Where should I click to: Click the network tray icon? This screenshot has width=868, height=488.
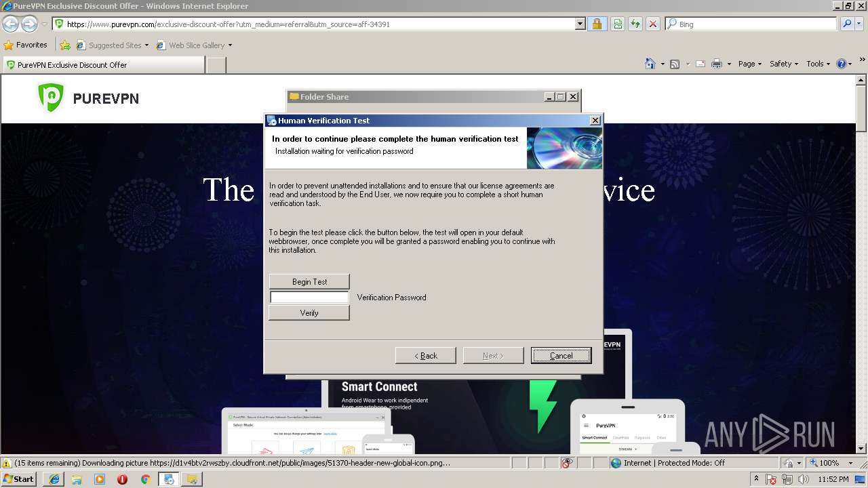point(787,479)
